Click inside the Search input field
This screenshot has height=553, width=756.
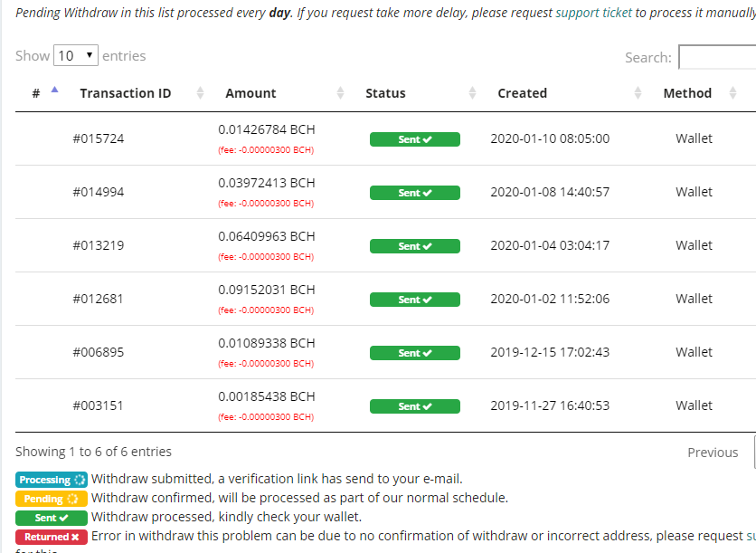coord(721,56)
